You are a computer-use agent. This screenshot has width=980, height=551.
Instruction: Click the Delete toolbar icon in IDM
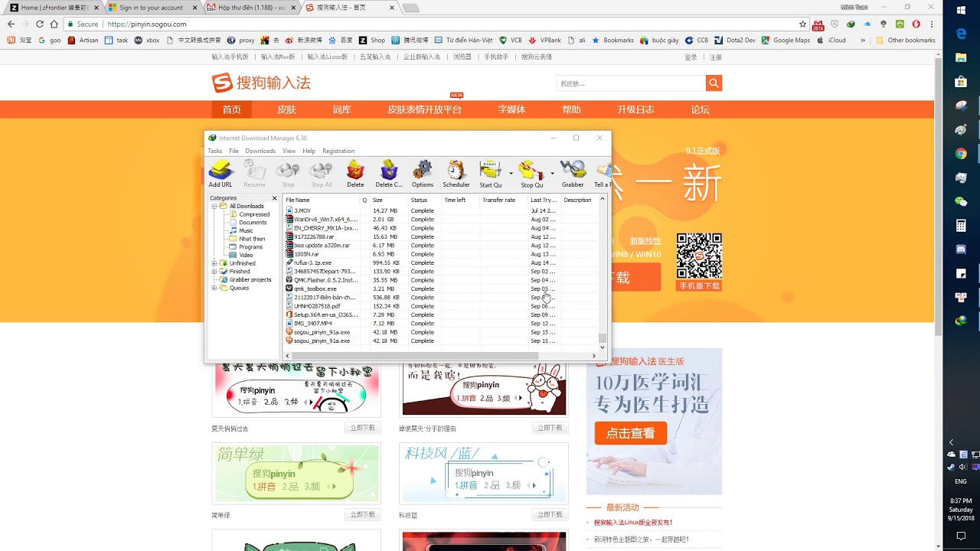coord(355,174)
